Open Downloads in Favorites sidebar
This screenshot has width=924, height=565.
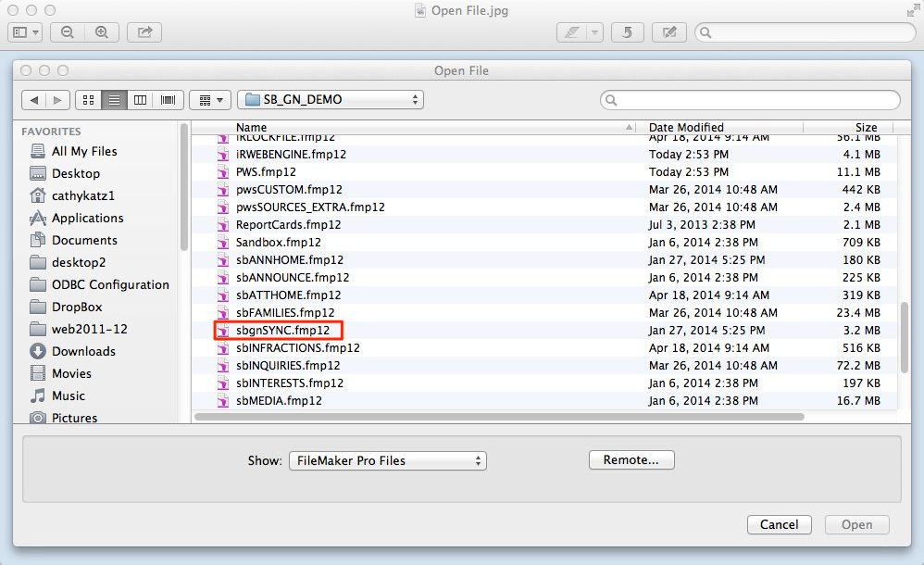[83, 352]
